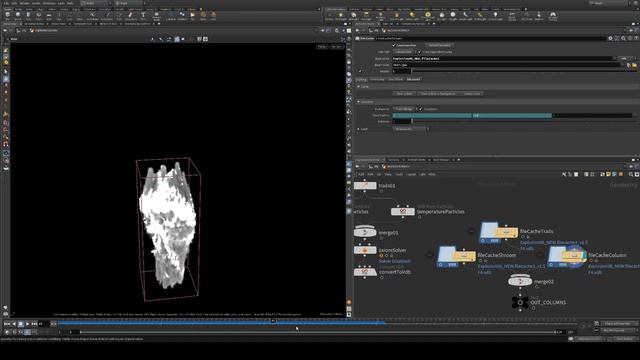Select the merge02 node

(x=520, y=281)
